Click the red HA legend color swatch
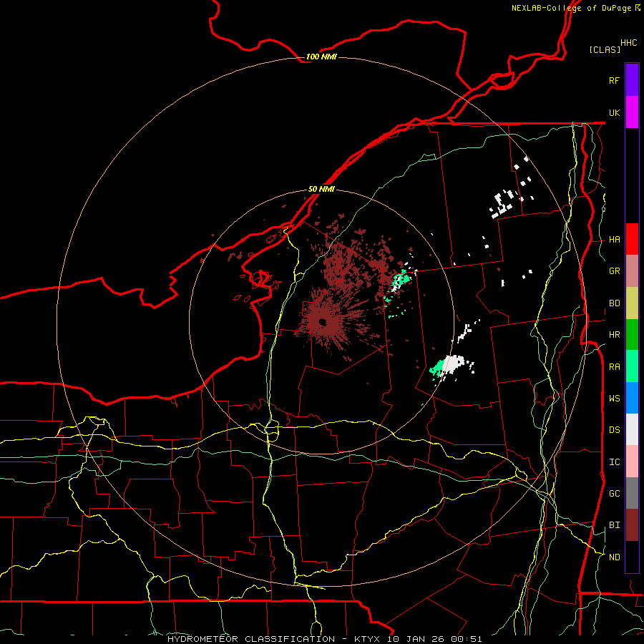Screen dimensions: 644x644 click(x=632, y=239)
